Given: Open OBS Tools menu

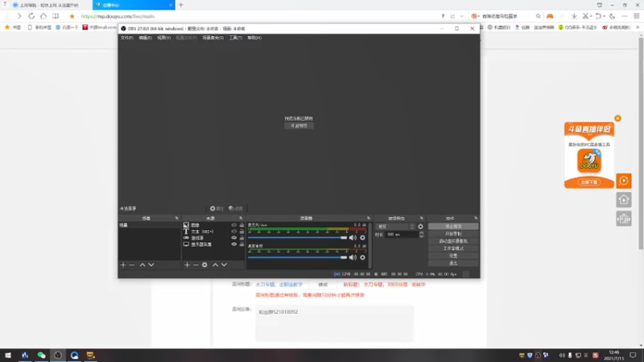Looking at the screenshot, I should [x=235, y=38].
